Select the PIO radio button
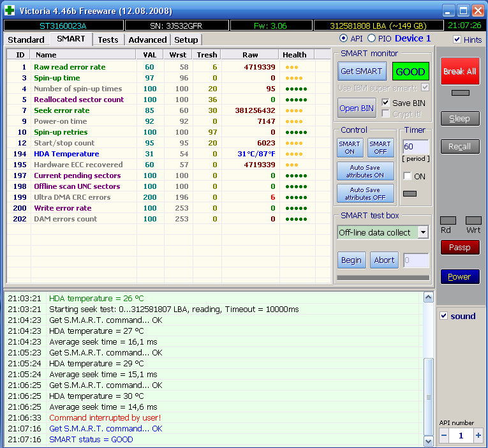 point(371,39)
